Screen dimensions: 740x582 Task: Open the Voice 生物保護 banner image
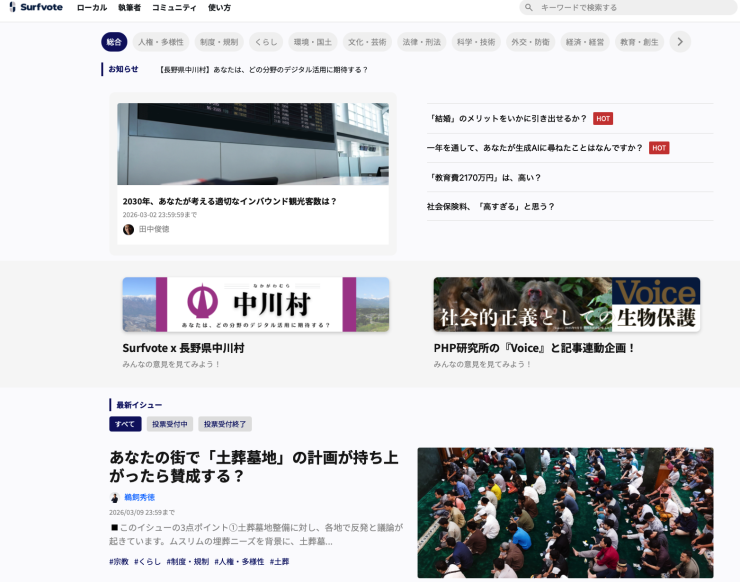click(567, 304)
